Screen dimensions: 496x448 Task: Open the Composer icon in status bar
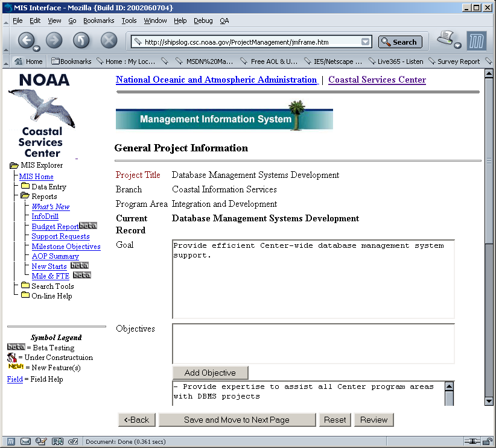[41, 441]
